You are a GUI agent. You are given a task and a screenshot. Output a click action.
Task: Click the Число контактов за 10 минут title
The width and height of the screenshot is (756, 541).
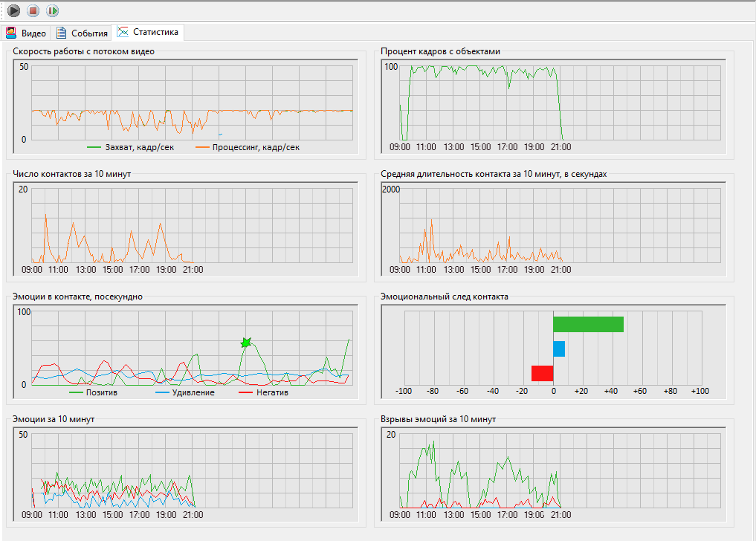(x=72, y=174)
